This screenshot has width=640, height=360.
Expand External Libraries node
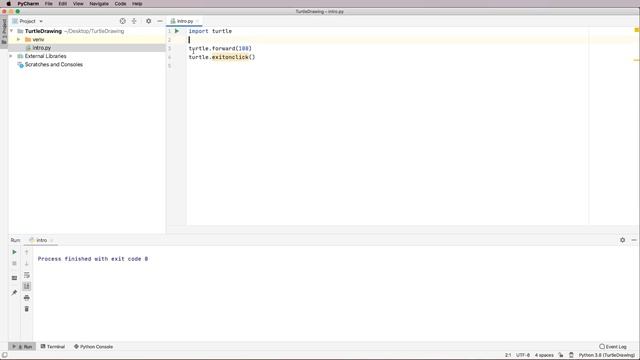click(11, 56)
